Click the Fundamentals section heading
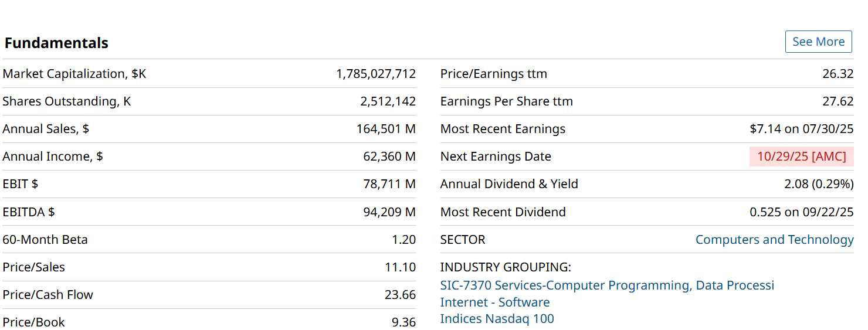Viewport: 868px width, 330px height. click(x=56, y=43)
